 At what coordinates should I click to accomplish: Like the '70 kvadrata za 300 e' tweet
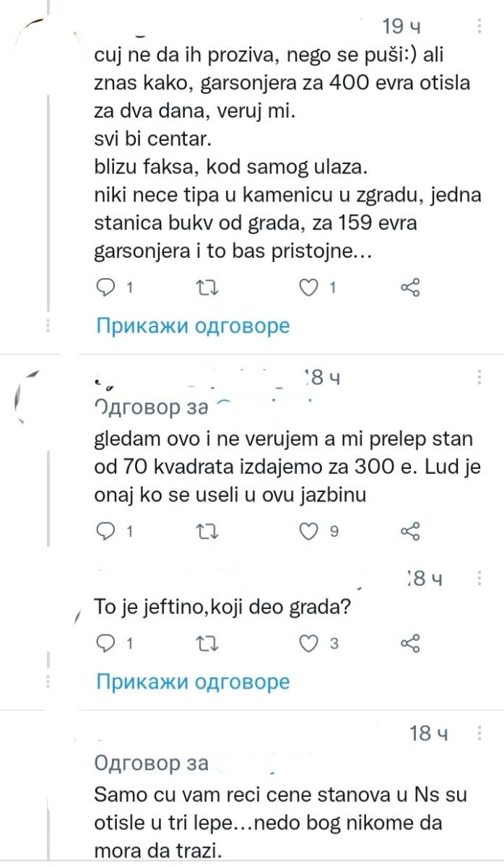[308, 531]
